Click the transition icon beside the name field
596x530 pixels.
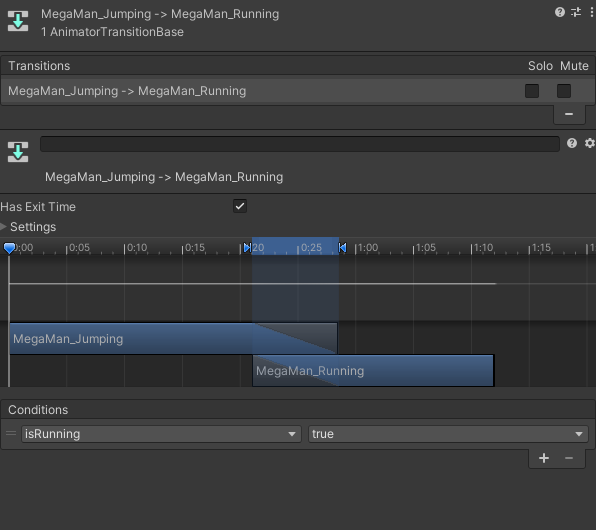pos(18,152)
